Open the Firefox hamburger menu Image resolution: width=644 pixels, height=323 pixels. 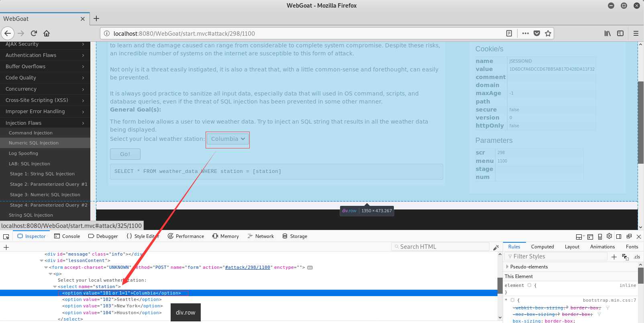tap(636, 33)
